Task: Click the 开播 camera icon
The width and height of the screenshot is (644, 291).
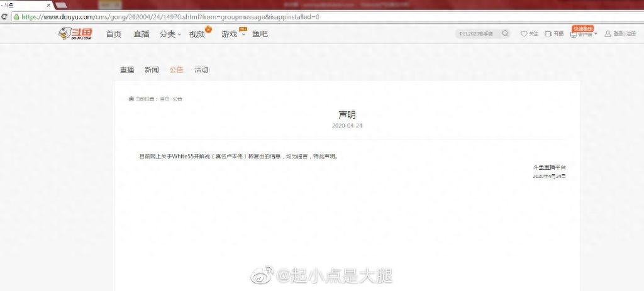Action: [x=548, y=34]
